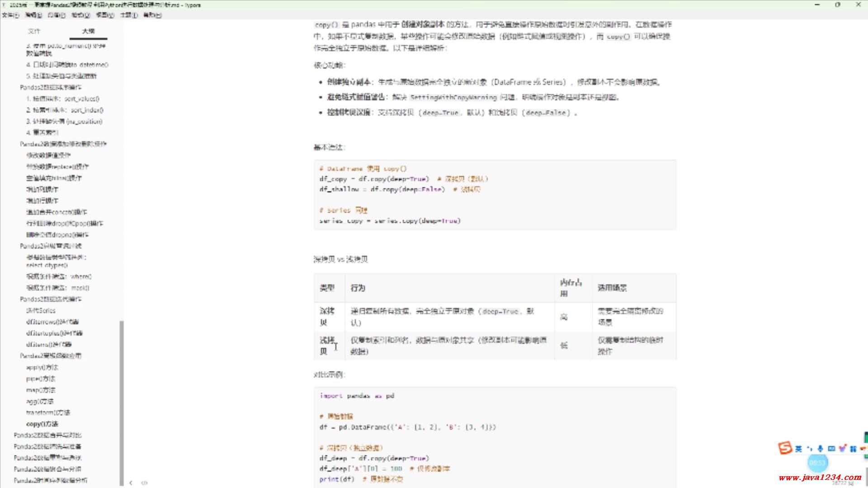Click the outline panel vertical scrollbar
This screenshot has height=488, width=868.
(121, 402)
